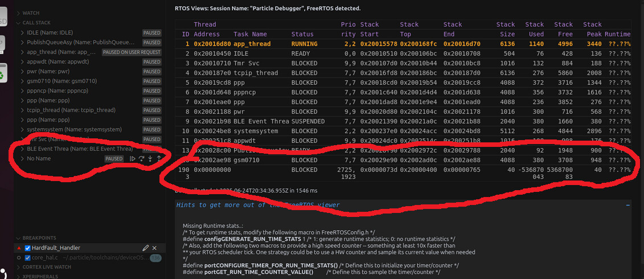
Task: Select the systemsystem task name in the RTOS table
Action: click(x=256, y=130)
